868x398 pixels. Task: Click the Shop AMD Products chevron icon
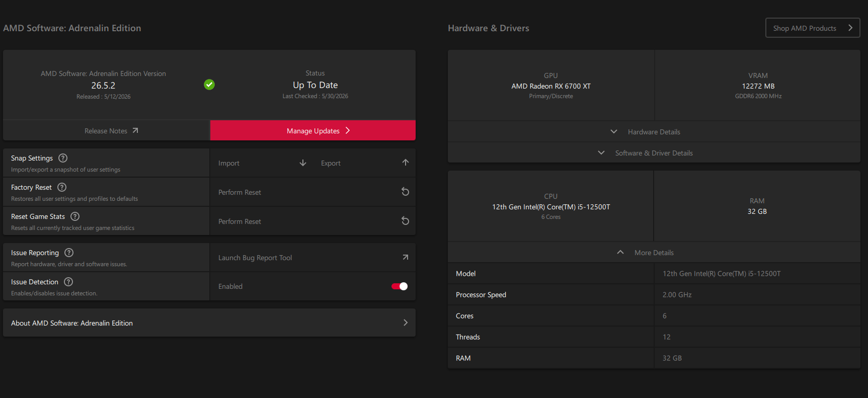[x=850, y=28]
